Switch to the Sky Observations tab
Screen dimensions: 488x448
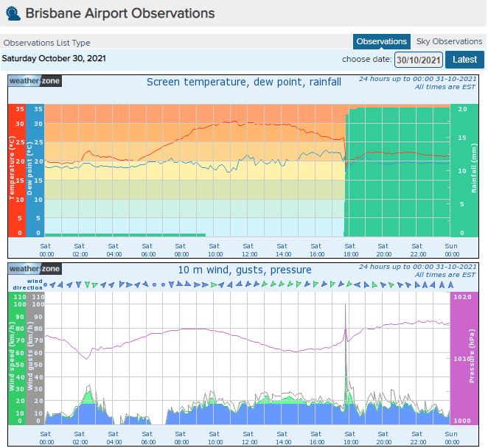(448, 41)
